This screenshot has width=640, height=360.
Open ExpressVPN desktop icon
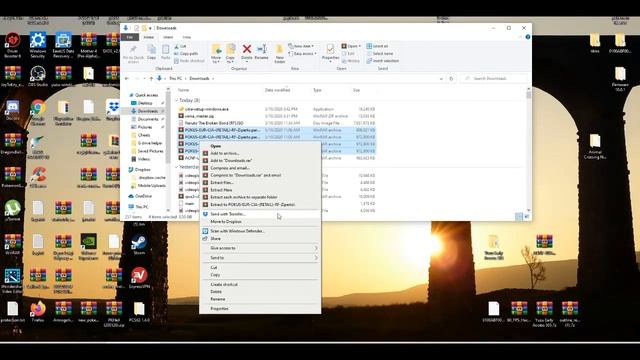[x=139, y=278]
